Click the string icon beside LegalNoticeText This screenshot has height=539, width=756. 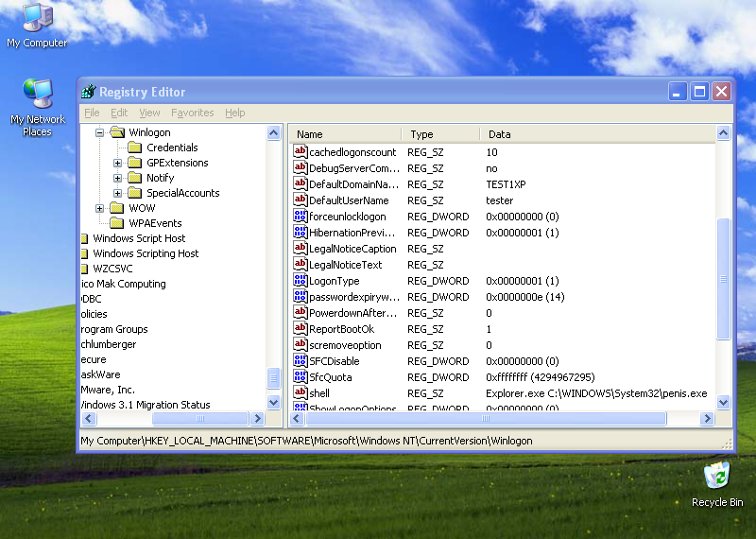coord(301,265)
